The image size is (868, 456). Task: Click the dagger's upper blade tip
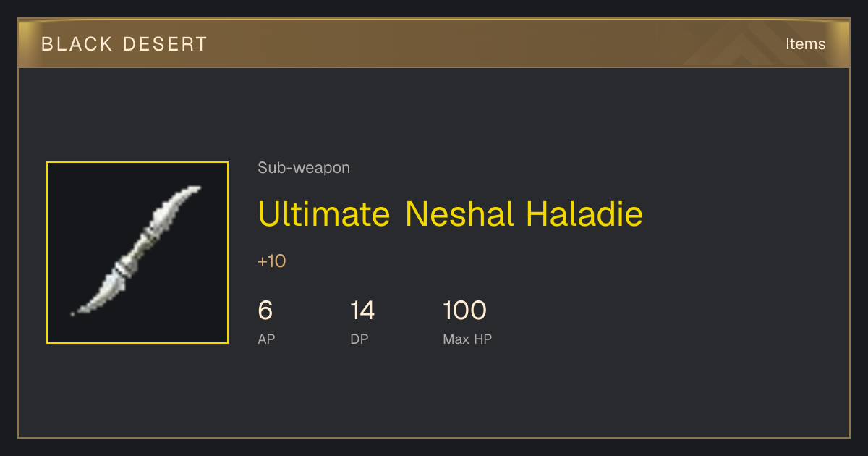pos(193,190)
